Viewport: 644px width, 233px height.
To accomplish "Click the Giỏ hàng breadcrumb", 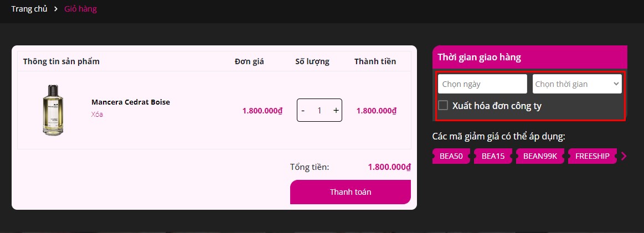I will (x=80, y=9).
